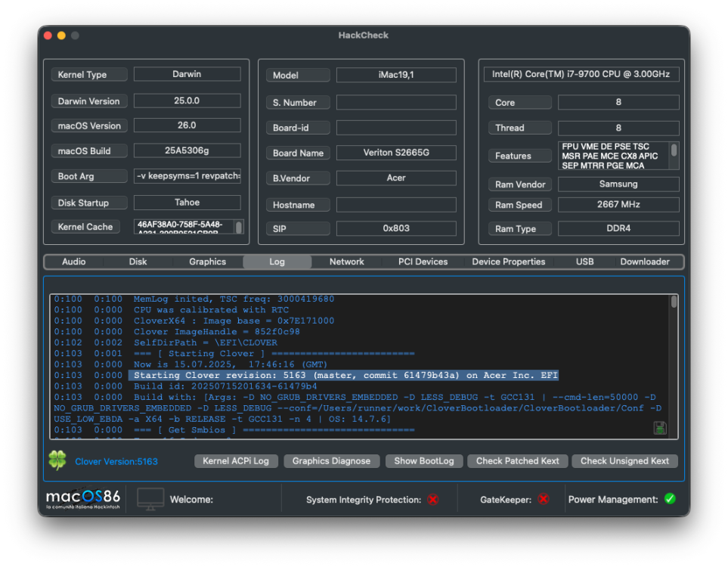The width and height of the screenshot is (728, 567).
Task: Click the Core count field
Action: 618,102
